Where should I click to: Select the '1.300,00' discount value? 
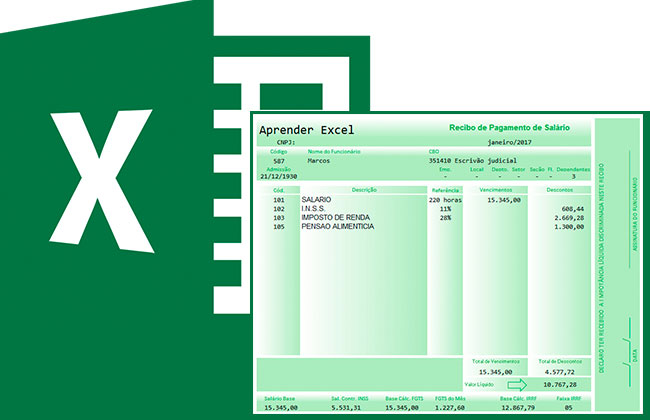click(x=569, y=227)
